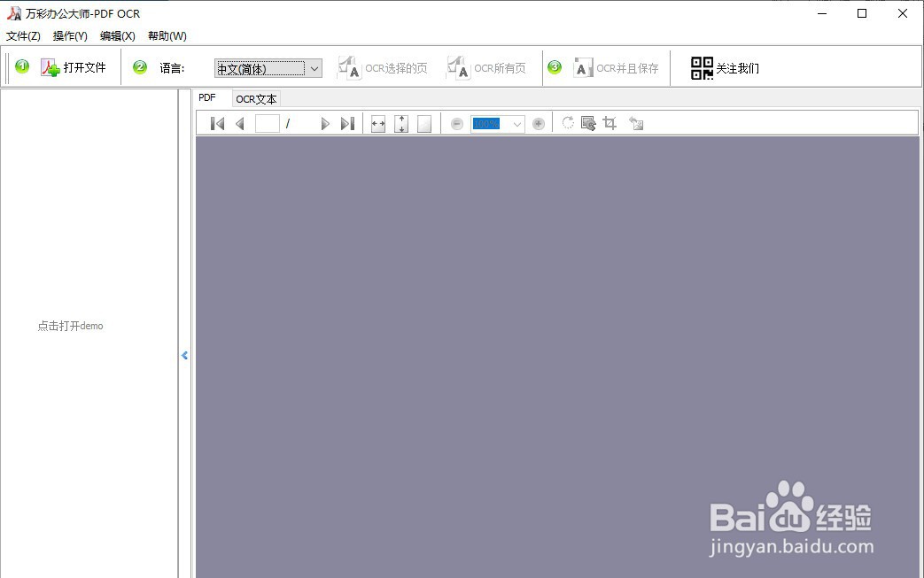924x578 pixels.
Task: Go to last page icon
Action: click(347, 124)
